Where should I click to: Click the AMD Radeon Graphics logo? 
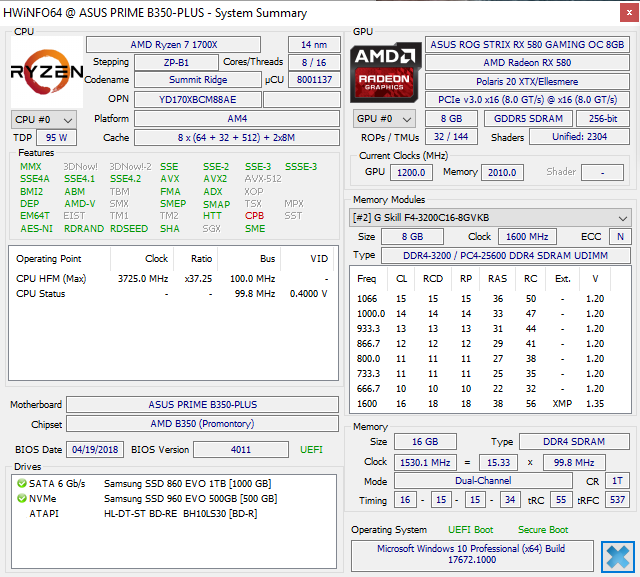tap(385, 73)
